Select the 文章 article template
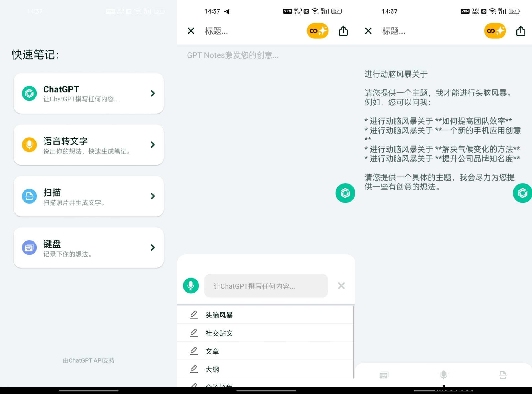Screen dimensions: 532x394 coord(265,351)
